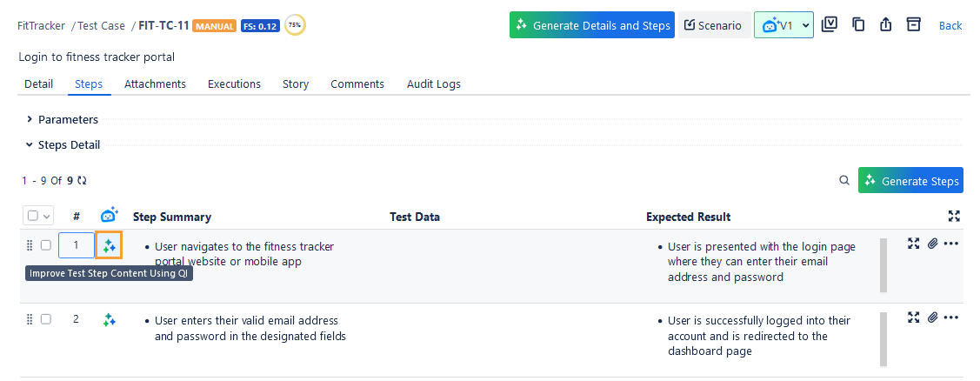Click attachment paperclip icon for step 1
This screenshot has height=381, width=980.
point(932,244)
